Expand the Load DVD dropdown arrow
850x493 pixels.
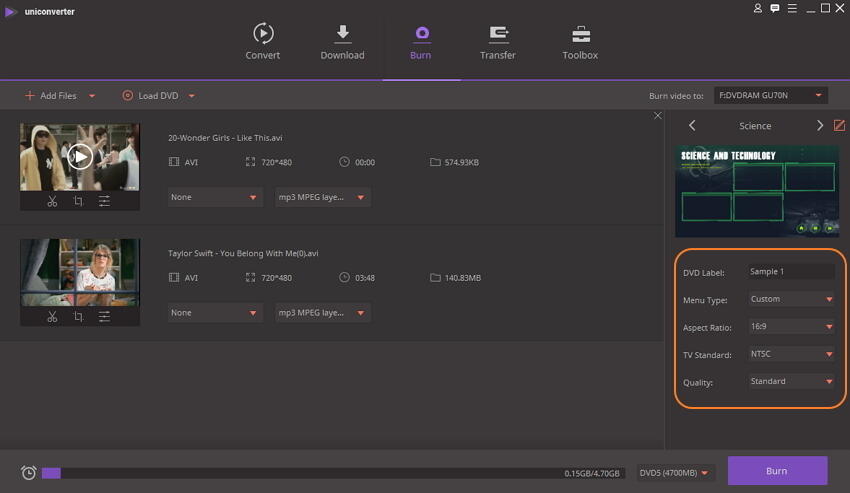[x=191, y=96]
